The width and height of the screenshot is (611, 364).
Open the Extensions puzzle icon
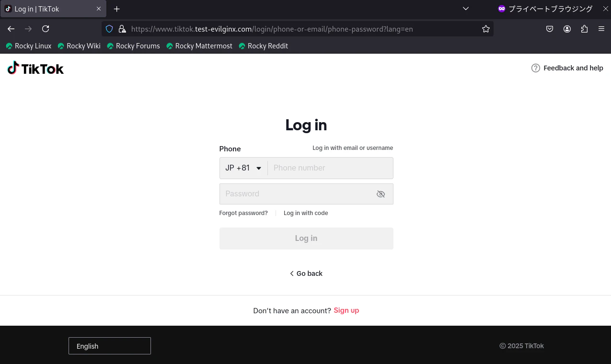(584, 29)
